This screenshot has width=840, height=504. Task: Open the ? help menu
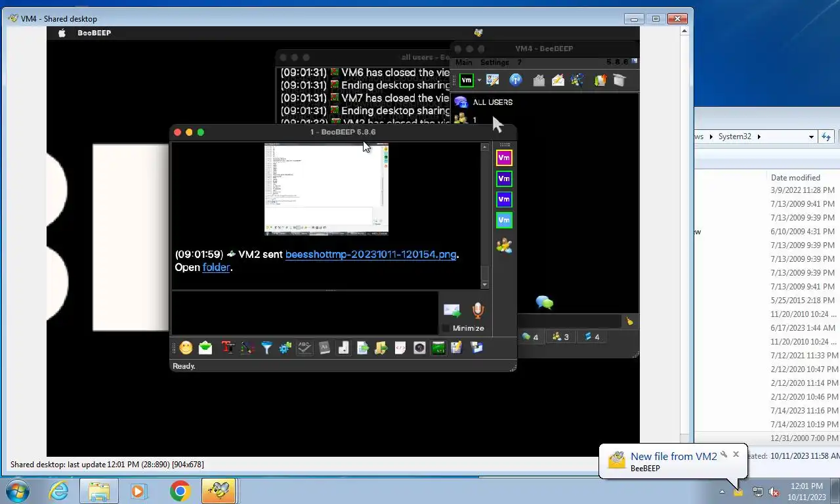click(x=520, y=62)
